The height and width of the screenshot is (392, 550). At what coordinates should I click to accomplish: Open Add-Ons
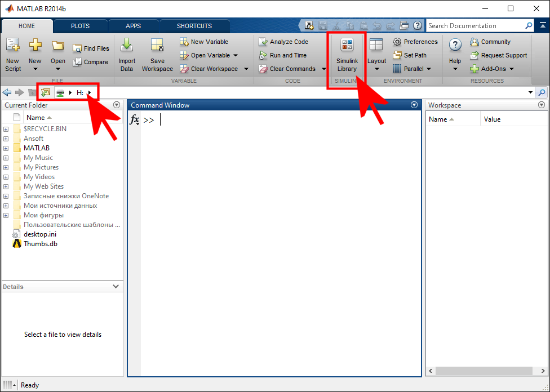click(x=488, y=69)
